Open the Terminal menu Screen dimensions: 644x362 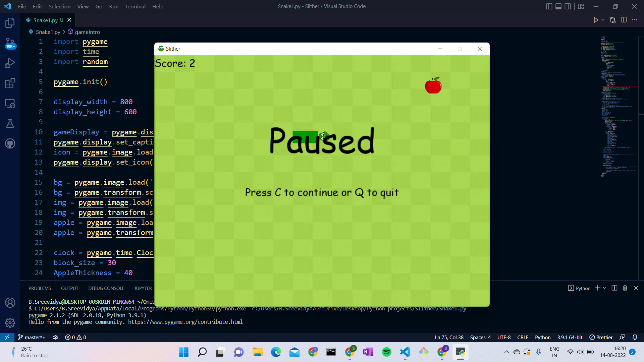(135, 6)
